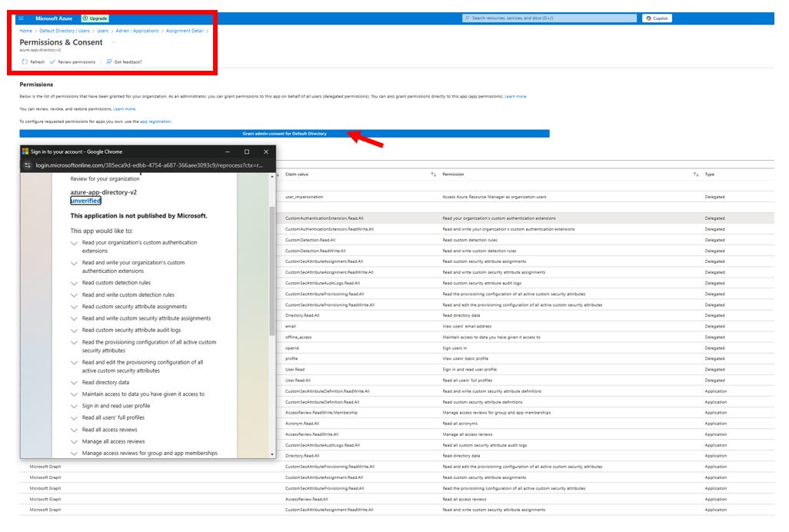789x532 pixels.
Task: Select the CustomAuthenticationExtension.Read.All claim cell
Action: [324, 218]
